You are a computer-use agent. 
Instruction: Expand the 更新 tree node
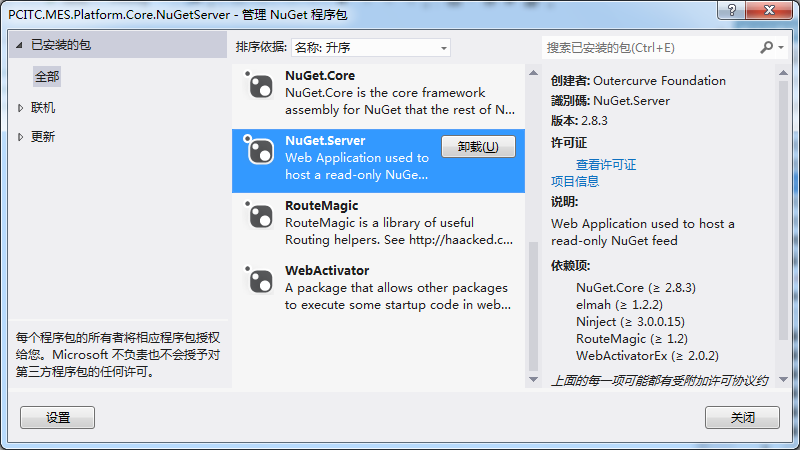pos(20,137)
